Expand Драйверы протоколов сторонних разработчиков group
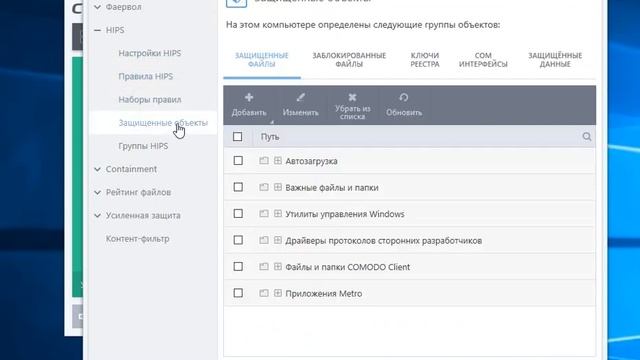The height and width of the screenshot is (360, 640). click(x=278, y=240)
